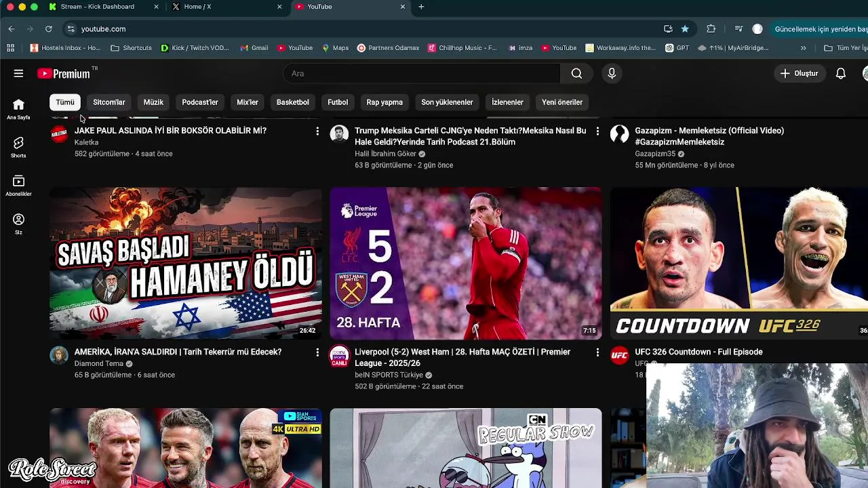Open the notifications bell

click(841, 73)
